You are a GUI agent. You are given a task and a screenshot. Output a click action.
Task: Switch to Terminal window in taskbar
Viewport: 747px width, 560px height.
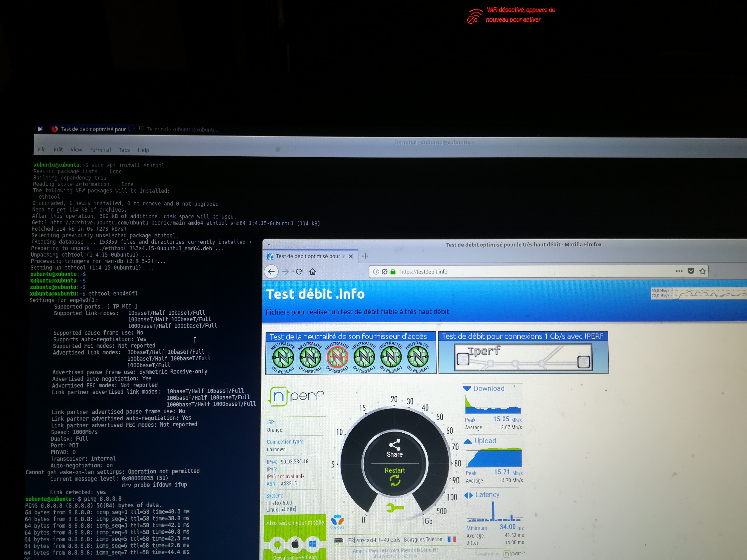pos(179,129)
